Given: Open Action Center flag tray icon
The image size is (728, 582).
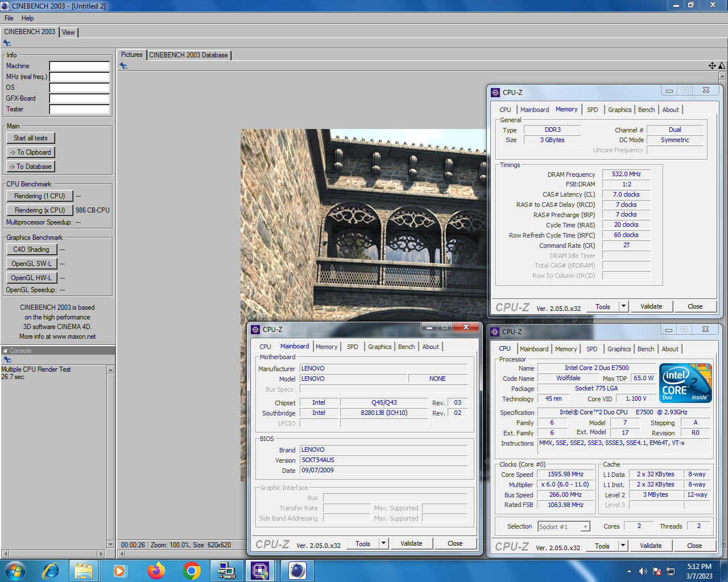Looking at the screenshot, I should pos(657,571).
